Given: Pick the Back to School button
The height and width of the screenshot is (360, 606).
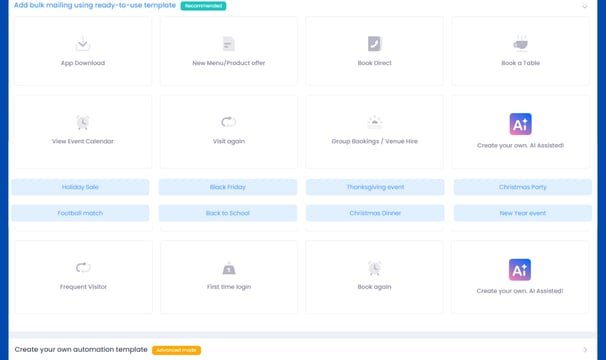Looking at the screenshot, I should pos(228,213).
